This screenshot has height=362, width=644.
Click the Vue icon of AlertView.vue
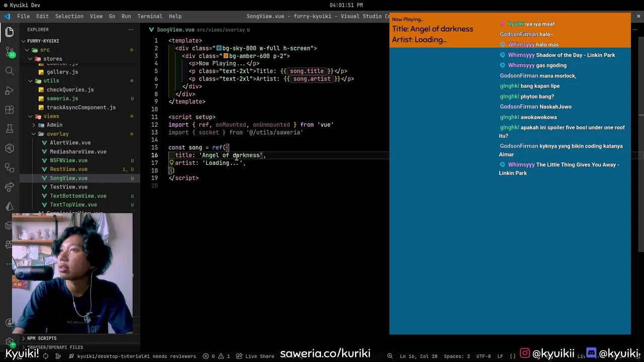tap(45, 143)
